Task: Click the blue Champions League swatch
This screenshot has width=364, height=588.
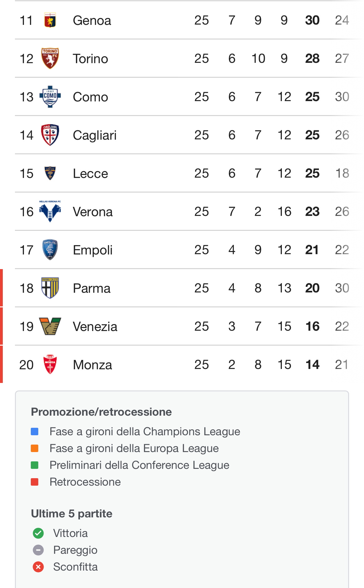Action: click(x=35, y=432)
